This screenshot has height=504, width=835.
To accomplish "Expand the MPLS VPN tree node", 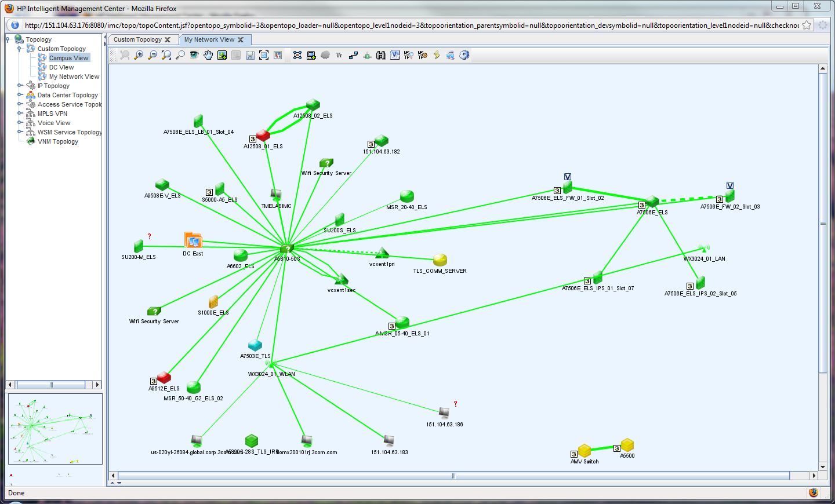I will (19, 114).
